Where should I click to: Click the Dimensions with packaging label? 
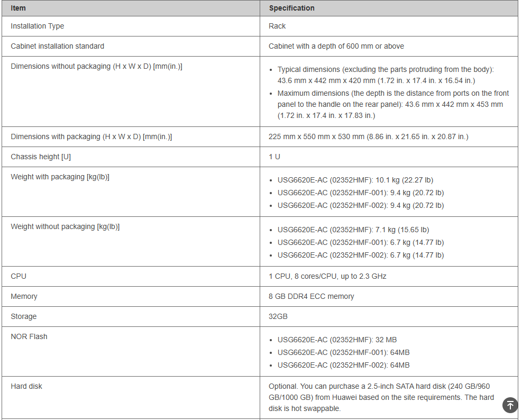click(91, 136)
